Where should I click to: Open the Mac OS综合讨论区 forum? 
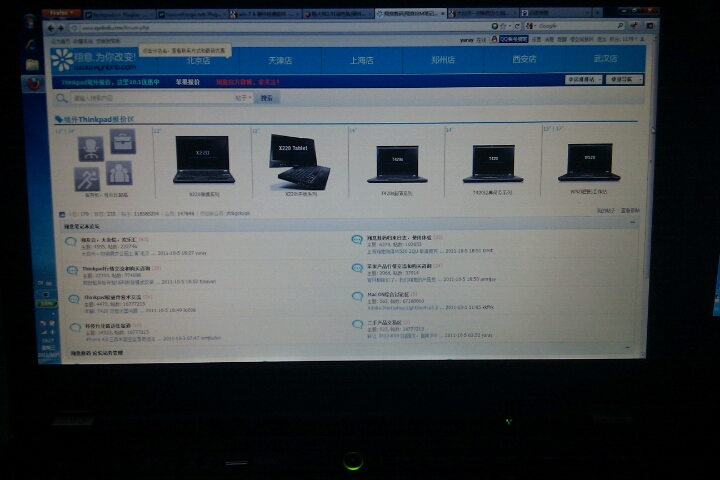(388, 294)
